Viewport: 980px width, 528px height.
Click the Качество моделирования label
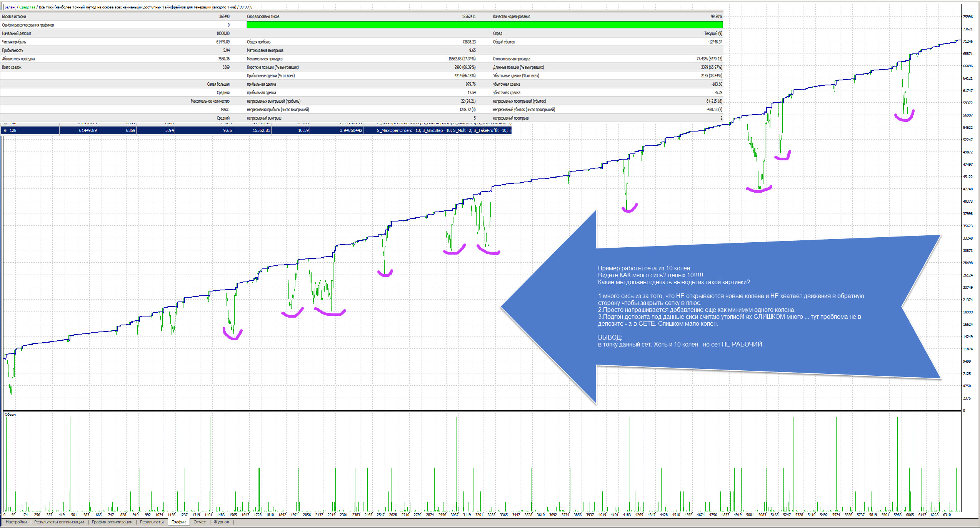512,17
